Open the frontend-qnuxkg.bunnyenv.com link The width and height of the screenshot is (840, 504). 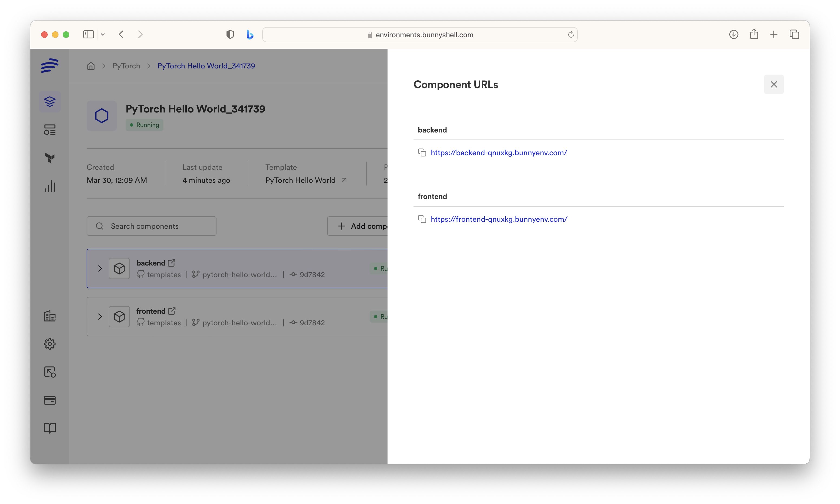[498, 219]
